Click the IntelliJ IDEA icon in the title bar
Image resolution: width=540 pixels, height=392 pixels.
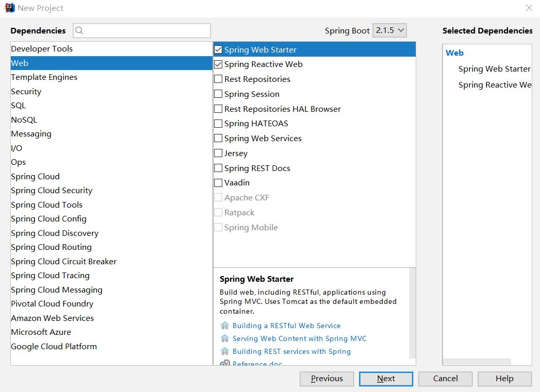tap(10, 8)
